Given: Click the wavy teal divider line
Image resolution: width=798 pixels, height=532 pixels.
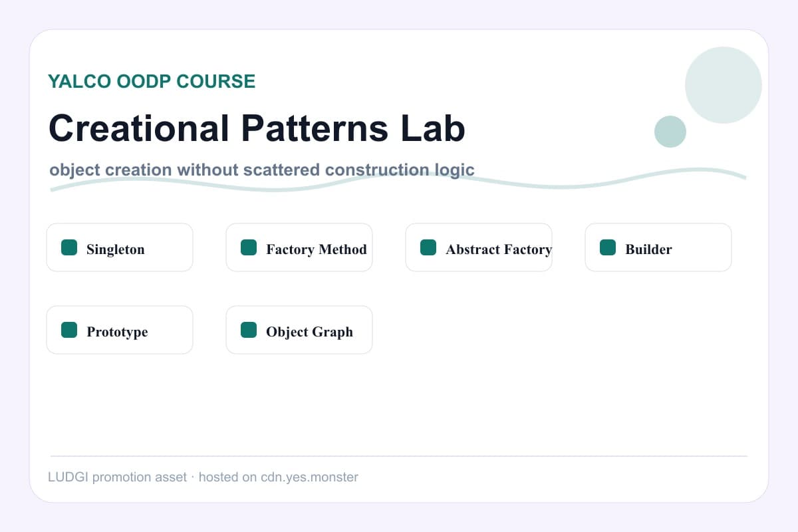Looking at the screenshot, I should (x=398, y=180).
